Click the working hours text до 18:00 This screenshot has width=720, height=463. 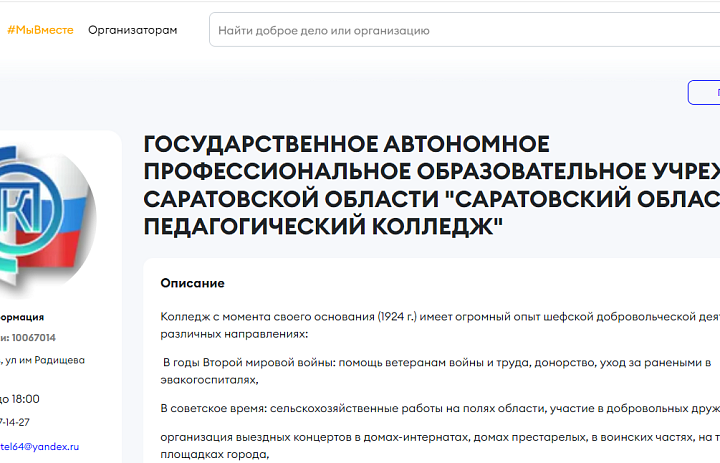(20, 399)
